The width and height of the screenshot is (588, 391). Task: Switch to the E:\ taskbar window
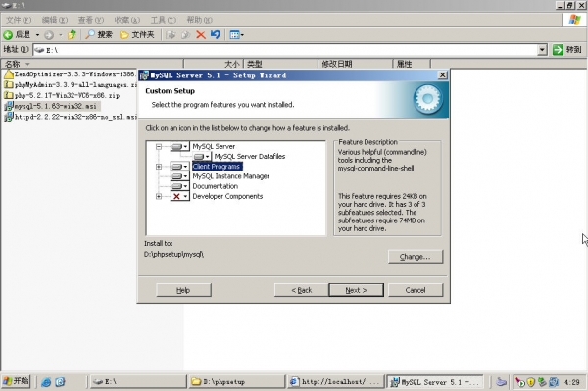pyautogui.click(x=138, y=381)
